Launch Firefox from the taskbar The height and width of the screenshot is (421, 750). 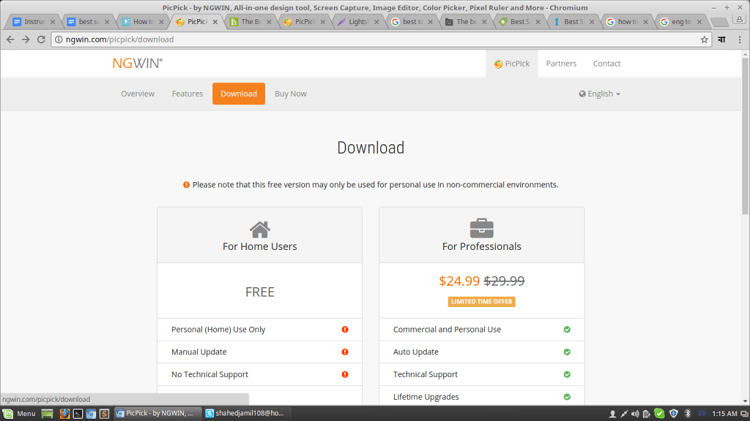(65, 413)
